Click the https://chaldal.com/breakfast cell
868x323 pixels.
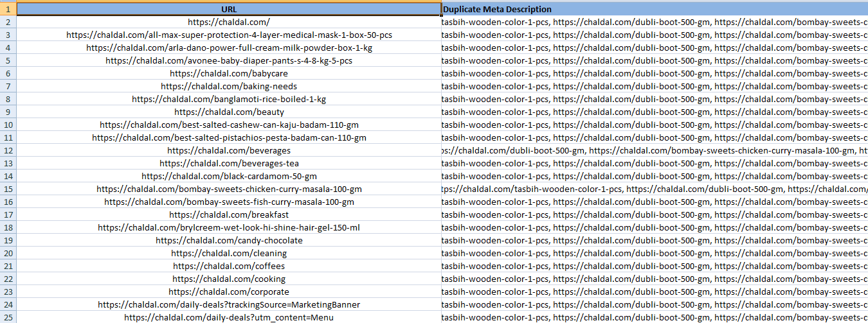point(229,214)
